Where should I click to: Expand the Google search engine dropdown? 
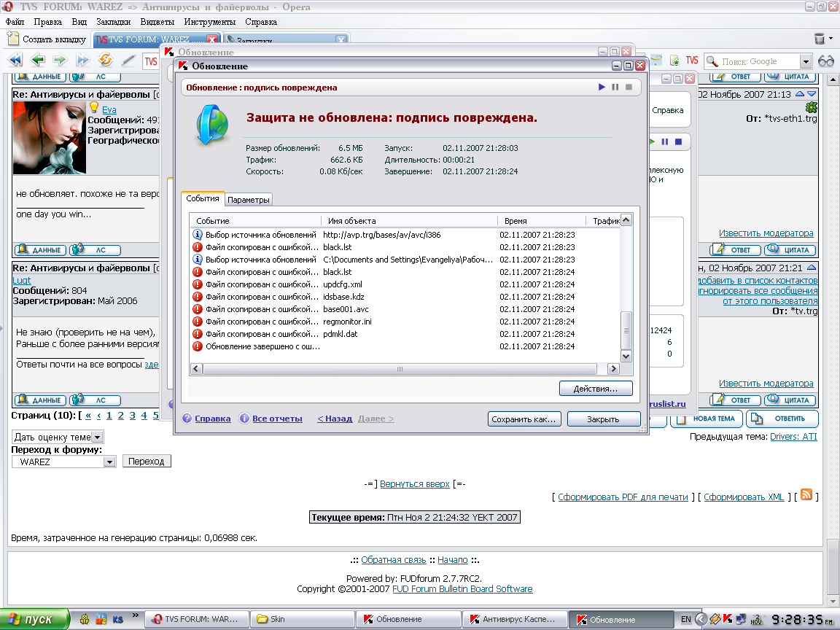[805, 62]
